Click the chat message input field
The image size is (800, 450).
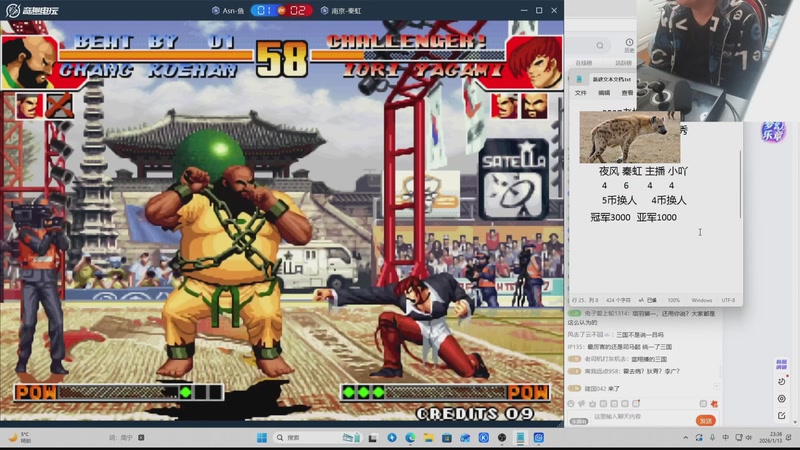coord(643,416)
